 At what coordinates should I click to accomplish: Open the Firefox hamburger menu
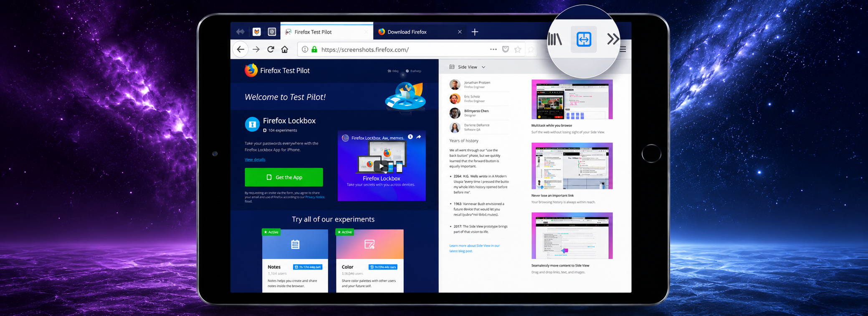click(623, 49)
